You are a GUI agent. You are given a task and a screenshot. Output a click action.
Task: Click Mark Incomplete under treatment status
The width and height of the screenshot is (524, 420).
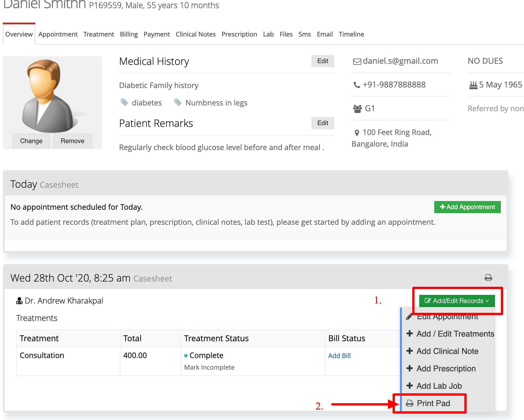click(209, 367)
